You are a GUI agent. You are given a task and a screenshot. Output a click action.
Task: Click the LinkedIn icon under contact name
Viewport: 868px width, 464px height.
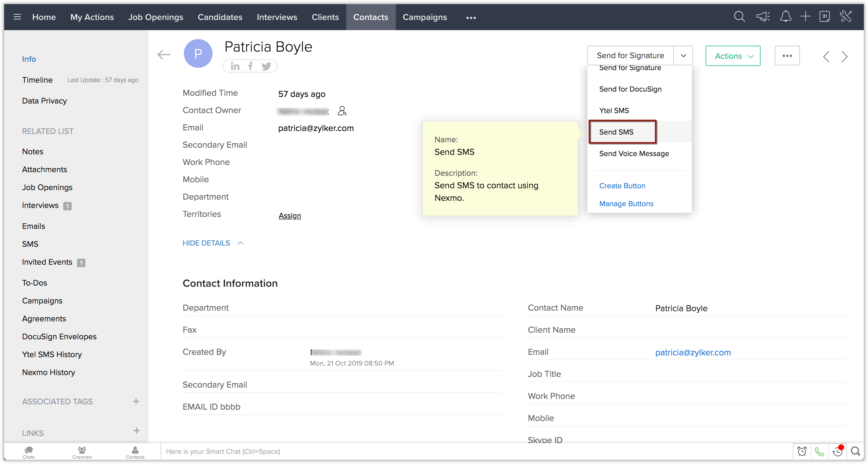point(235,66)
